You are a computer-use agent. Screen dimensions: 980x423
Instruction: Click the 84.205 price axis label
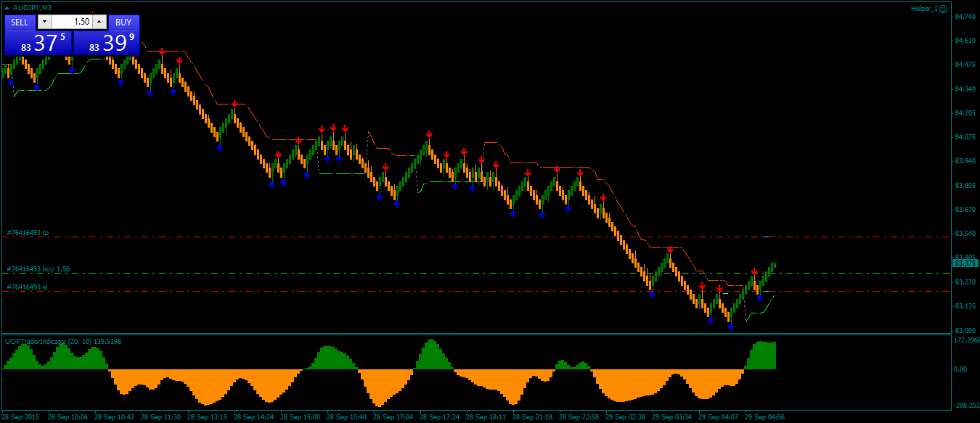tap(965, 113)
